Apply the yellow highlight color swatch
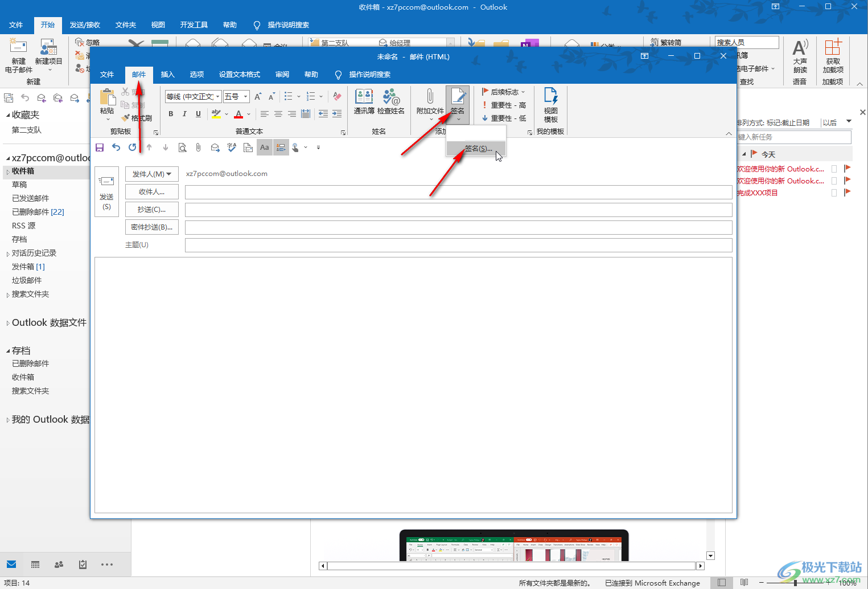This screenshot has height=589, width=868. (x=216, y=114)
